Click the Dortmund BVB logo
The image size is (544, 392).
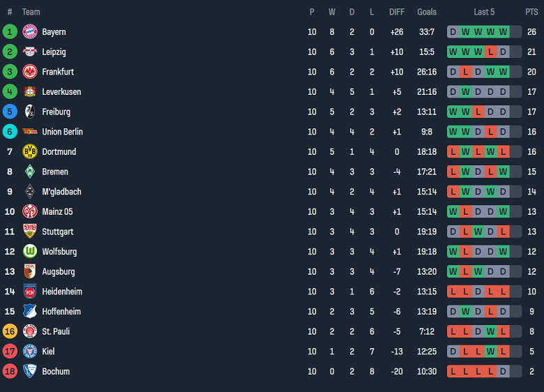point(29,151)
